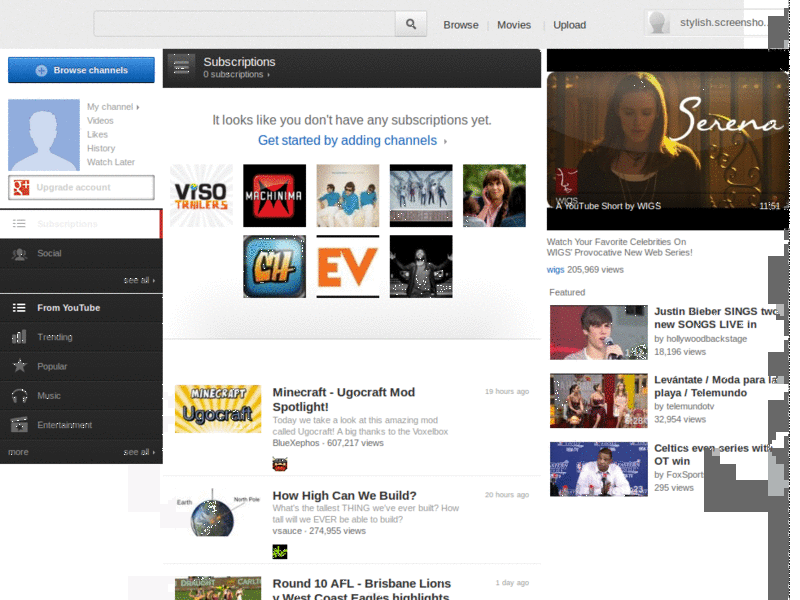Image resolution: width=800 pixels, height=600 pixels.
Task: Open the Videos link
Action: [100, 120]
